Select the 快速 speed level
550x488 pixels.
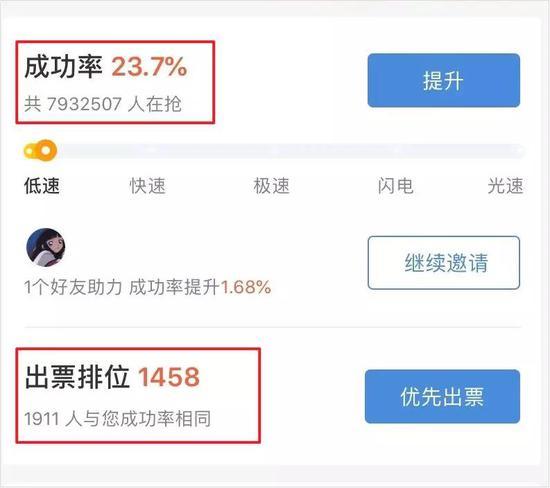pos(147,186)
